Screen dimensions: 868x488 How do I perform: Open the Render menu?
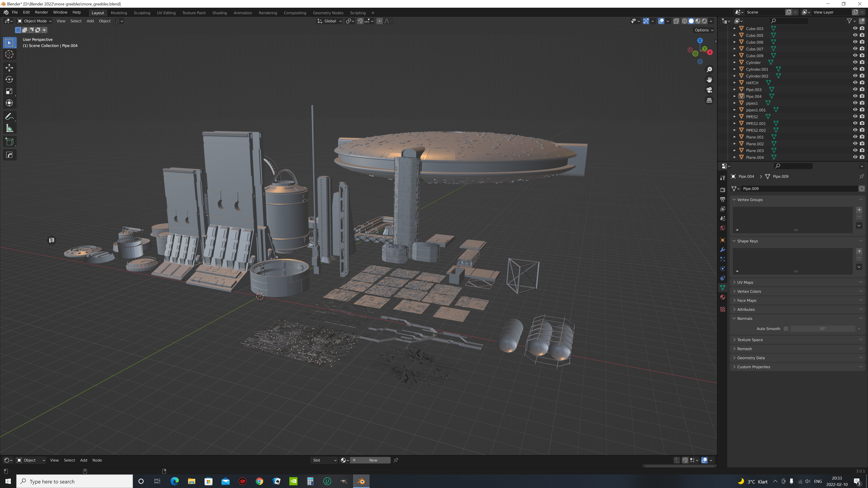(x=41, y=12)
